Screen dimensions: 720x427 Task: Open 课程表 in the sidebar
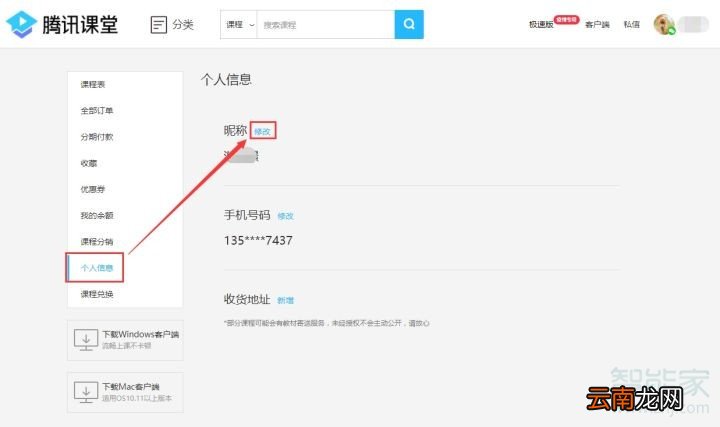point(93,84)
